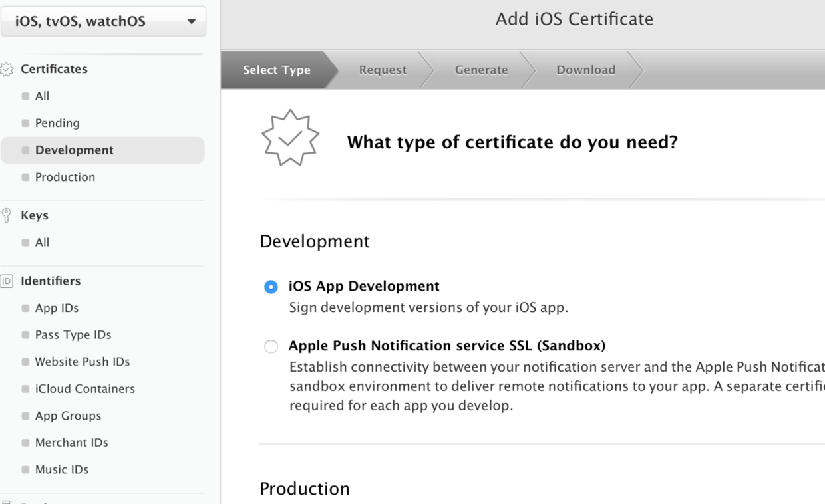Open Music IDs in sidebar
The image size is (825, 504).
coord(61,469)
